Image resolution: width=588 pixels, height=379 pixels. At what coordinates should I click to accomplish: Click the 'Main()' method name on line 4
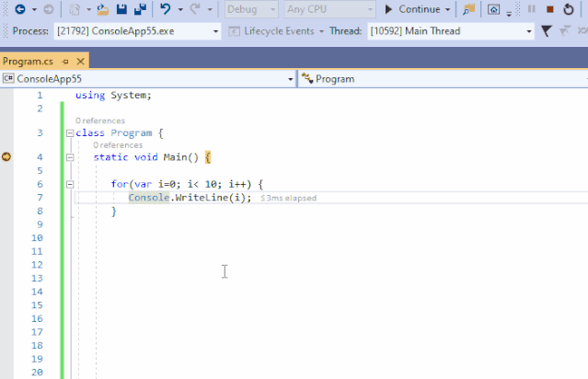coord(180,157)
